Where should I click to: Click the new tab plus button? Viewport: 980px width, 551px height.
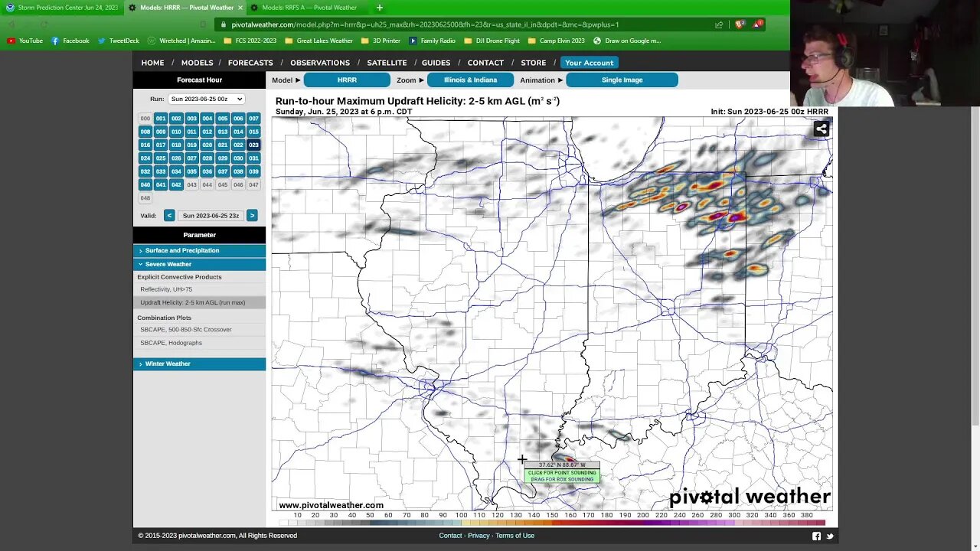(x=379, y=8)
